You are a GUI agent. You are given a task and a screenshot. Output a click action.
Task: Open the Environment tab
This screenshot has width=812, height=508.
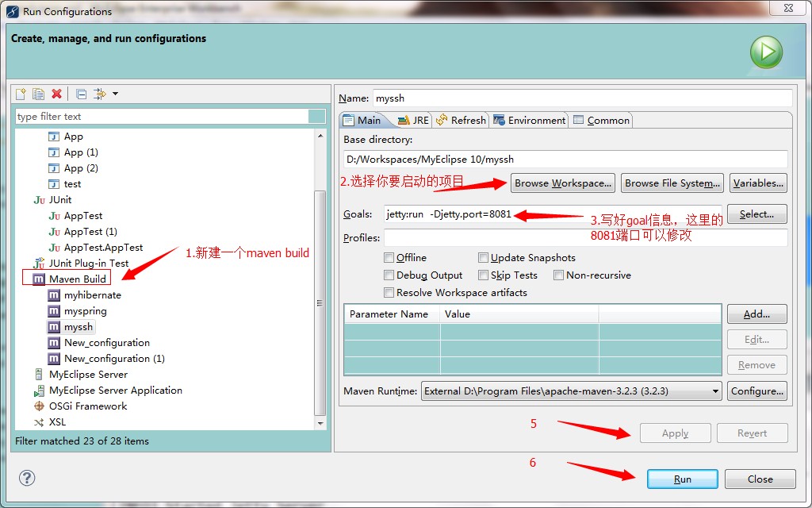click(x=529, y=121)
